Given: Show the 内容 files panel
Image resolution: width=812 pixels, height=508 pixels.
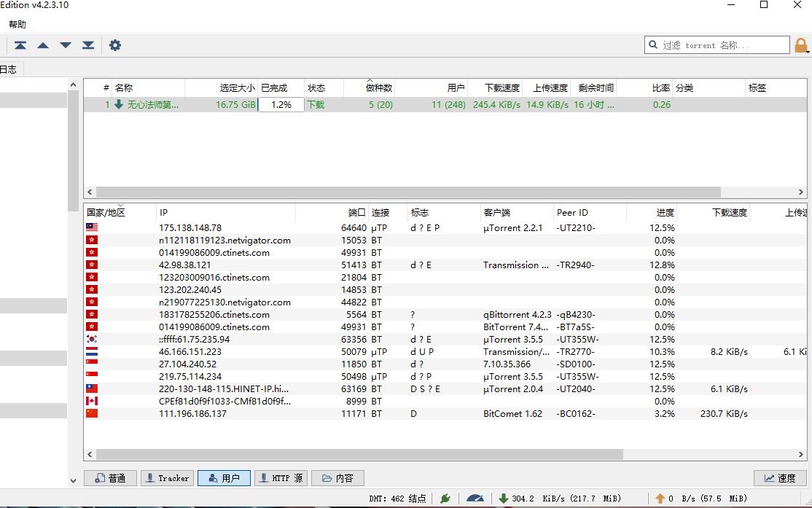Looking at the screenshot, I should 338,478.
